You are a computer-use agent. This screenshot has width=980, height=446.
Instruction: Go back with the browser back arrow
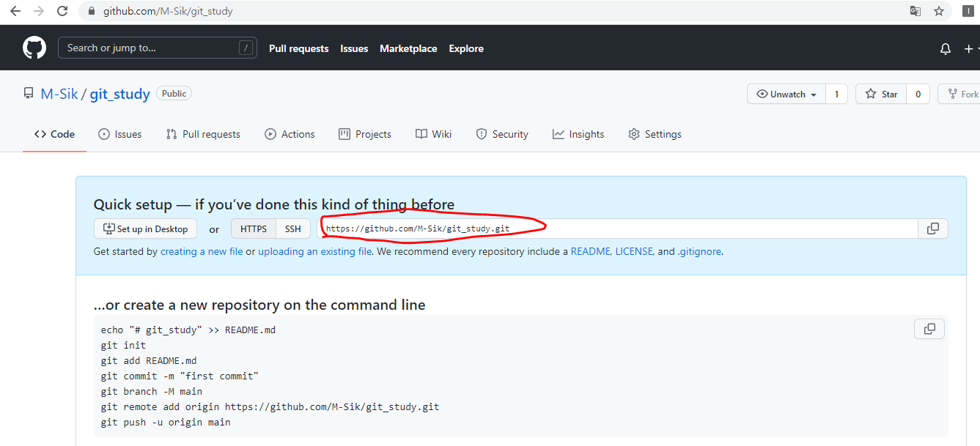point(15,11)
